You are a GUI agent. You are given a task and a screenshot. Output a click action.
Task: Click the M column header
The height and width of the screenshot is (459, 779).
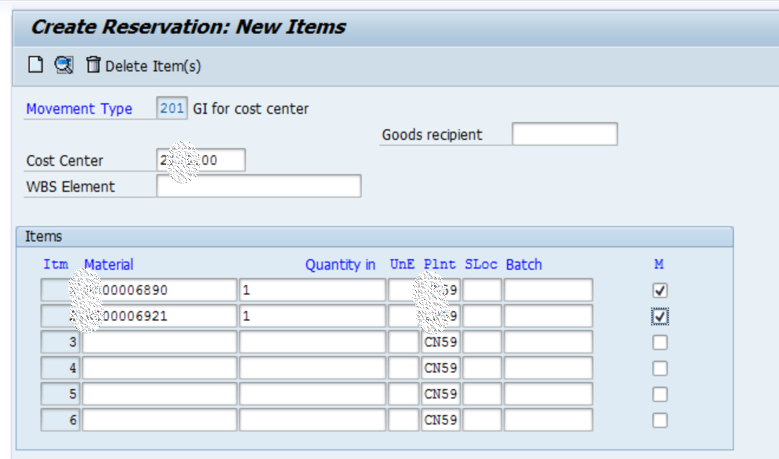[659, 264]
